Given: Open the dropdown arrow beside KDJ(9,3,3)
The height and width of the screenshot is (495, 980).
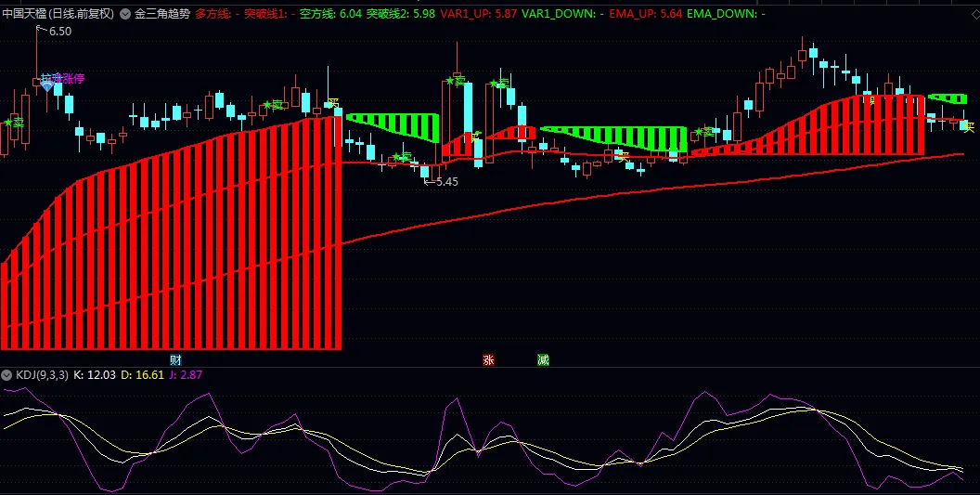Looking at the screenshot, I should click(6, 375).
